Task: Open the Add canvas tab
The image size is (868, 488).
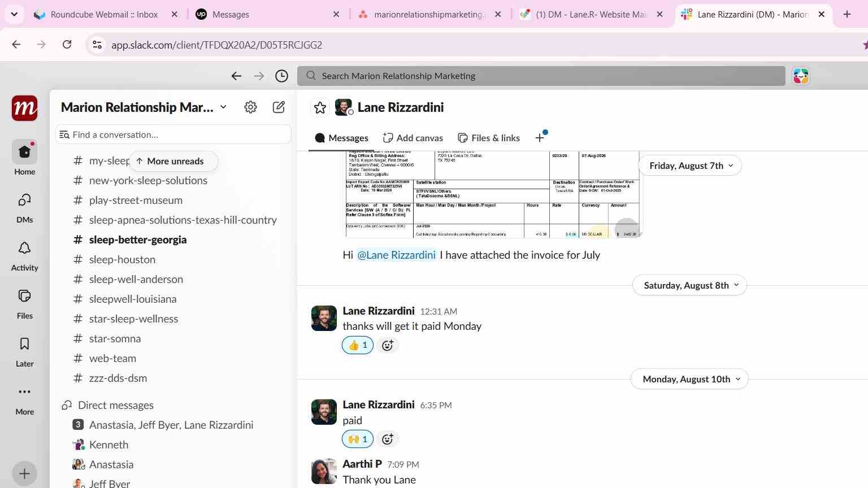Action: 413,138
